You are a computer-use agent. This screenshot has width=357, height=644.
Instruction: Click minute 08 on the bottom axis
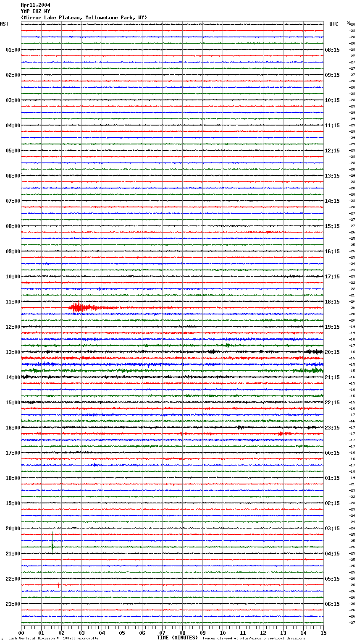pos(182,633)
